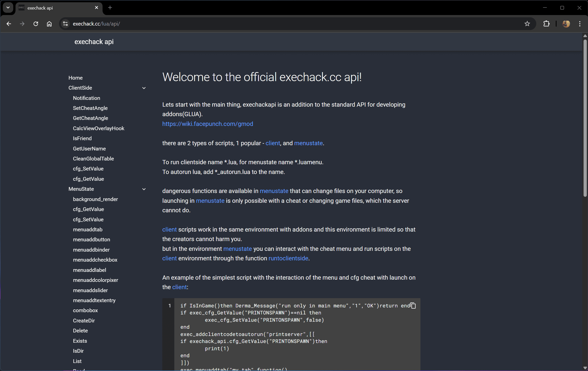Click the browser home icon
The height and width of the screenshot is (371, 588).
coord(49,24)
